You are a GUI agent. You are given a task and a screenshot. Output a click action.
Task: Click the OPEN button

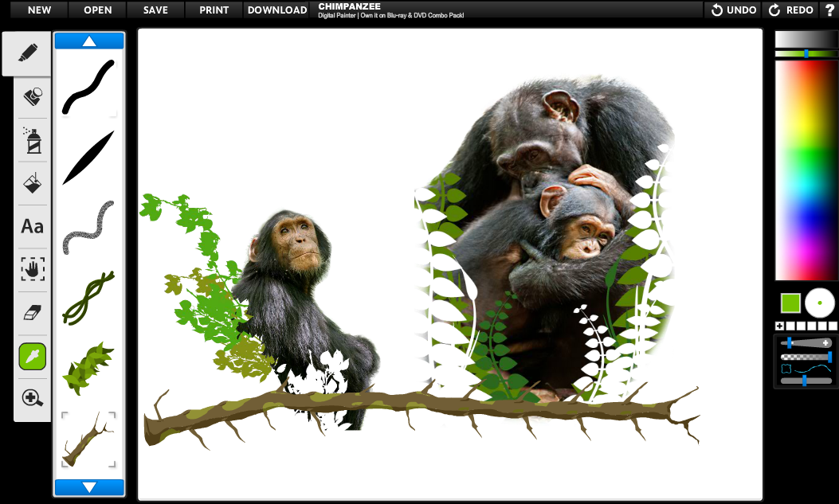pyautogui.click(x=97, y=10)
